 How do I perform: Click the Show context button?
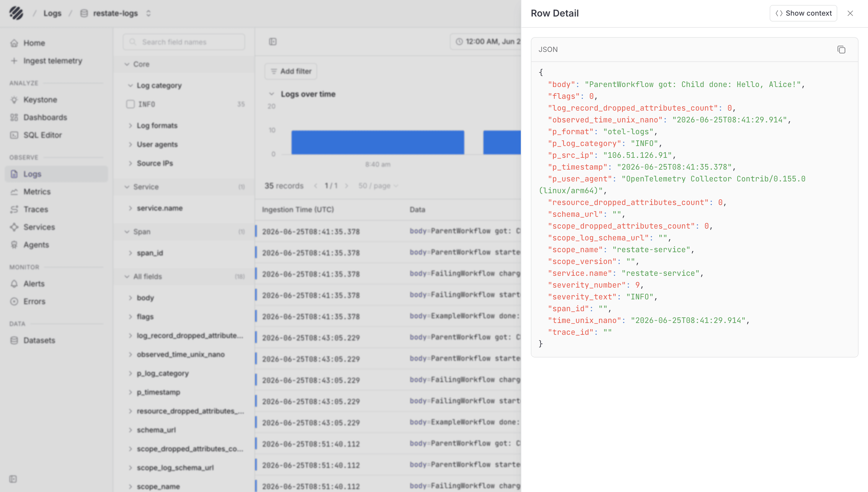point(803,13)
